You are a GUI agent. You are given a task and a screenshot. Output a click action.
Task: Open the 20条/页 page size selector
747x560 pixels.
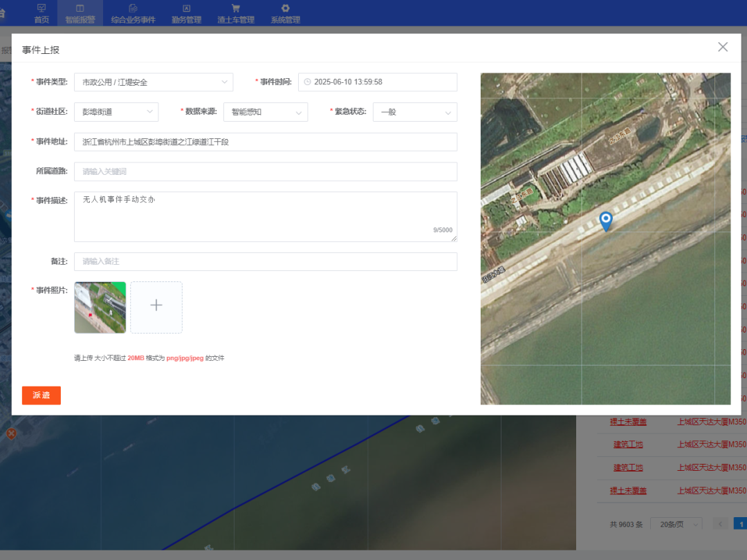tap(676, 524)
